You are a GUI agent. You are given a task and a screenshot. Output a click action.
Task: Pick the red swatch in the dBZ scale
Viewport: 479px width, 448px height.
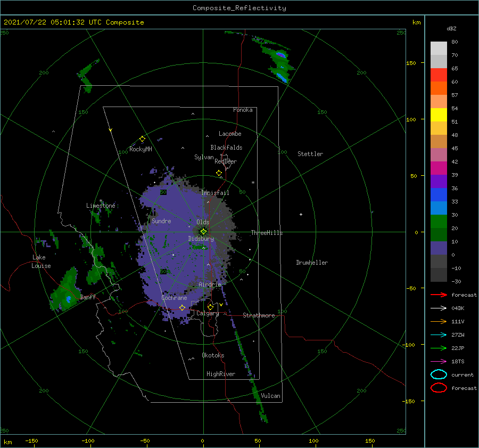point(439,75)
